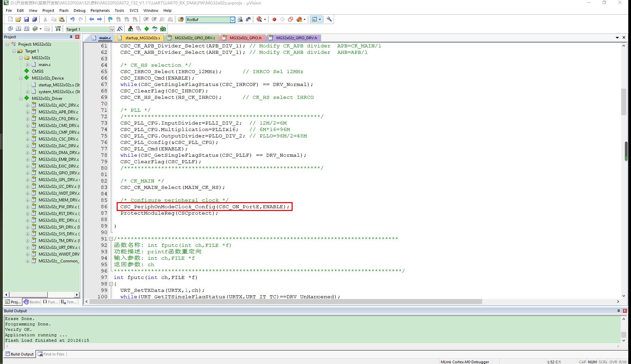The width and height of the screenshot is (631, 364).
Task: Open Options for Target with the magic wand
Action: 120,29
